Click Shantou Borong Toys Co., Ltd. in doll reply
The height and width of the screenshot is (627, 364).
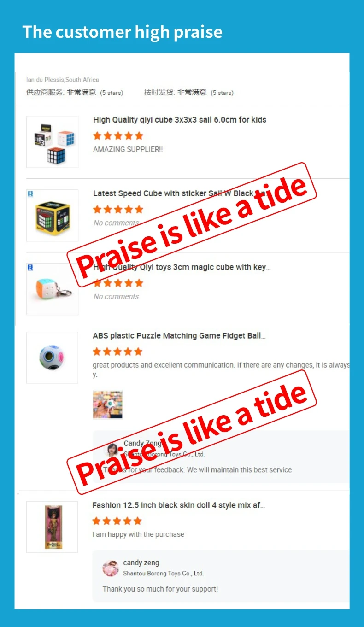164,574
